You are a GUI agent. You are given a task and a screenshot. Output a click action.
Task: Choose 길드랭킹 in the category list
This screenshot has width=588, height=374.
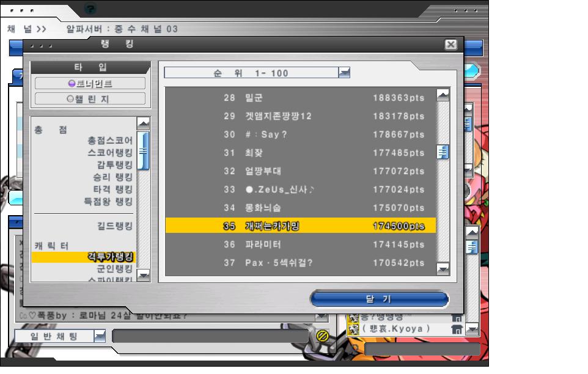click(115, 226)
